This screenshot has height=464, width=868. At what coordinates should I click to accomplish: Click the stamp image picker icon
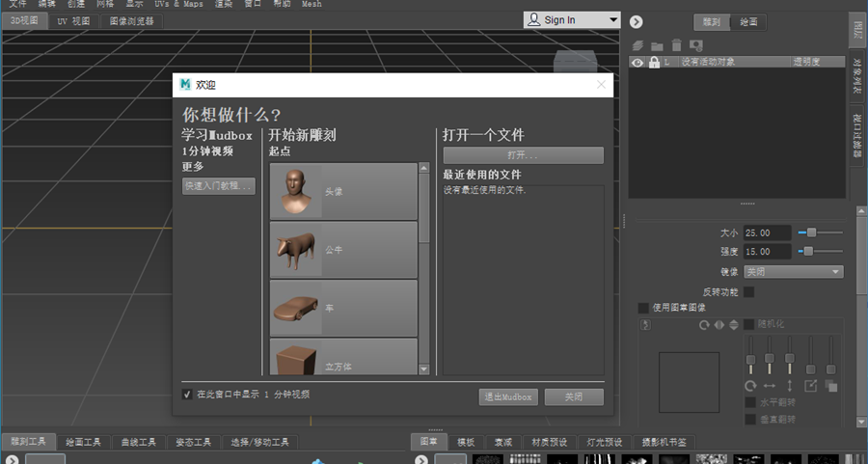point(646,325)
